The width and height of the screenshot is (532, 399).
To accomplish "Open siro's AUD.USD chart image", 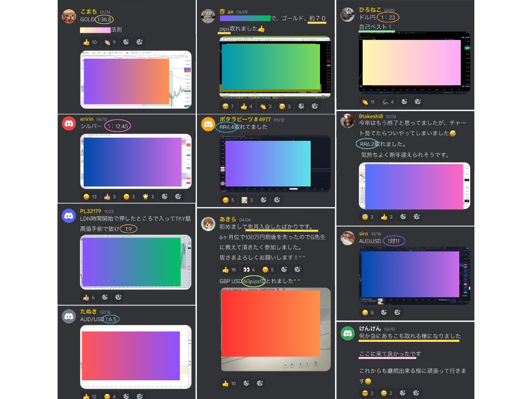I will pos(414,275).
